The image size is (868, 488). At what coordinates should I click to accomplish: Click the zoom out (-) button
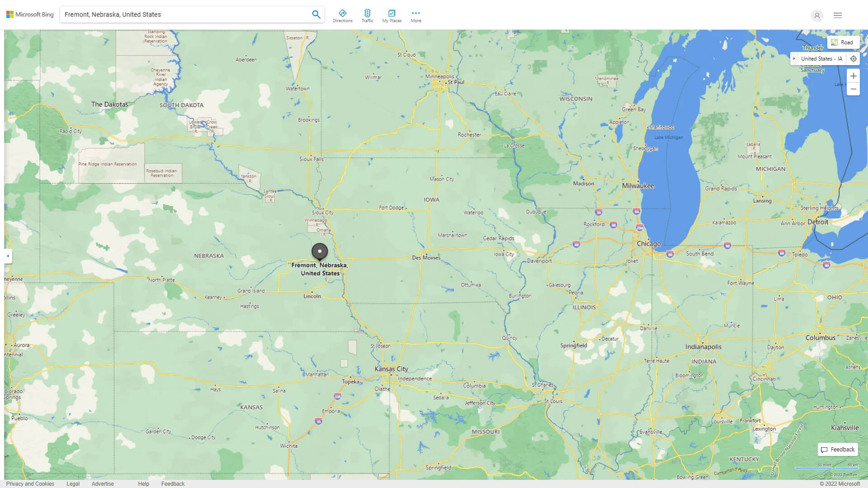854,89
